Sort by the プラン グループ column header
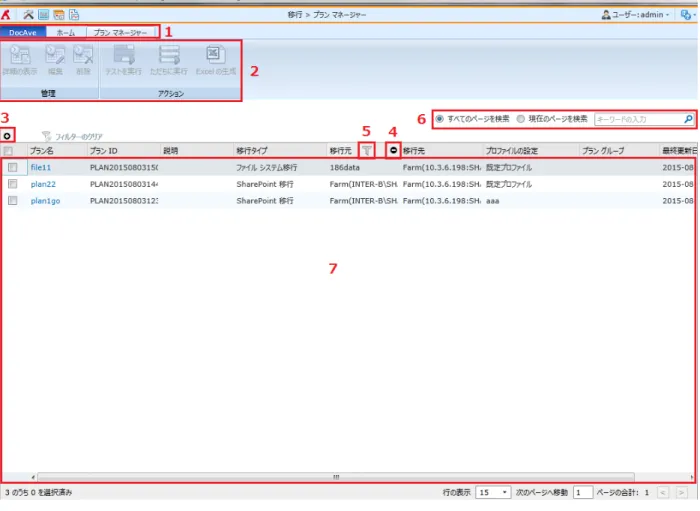700x511 pixels. click(603, 151)
